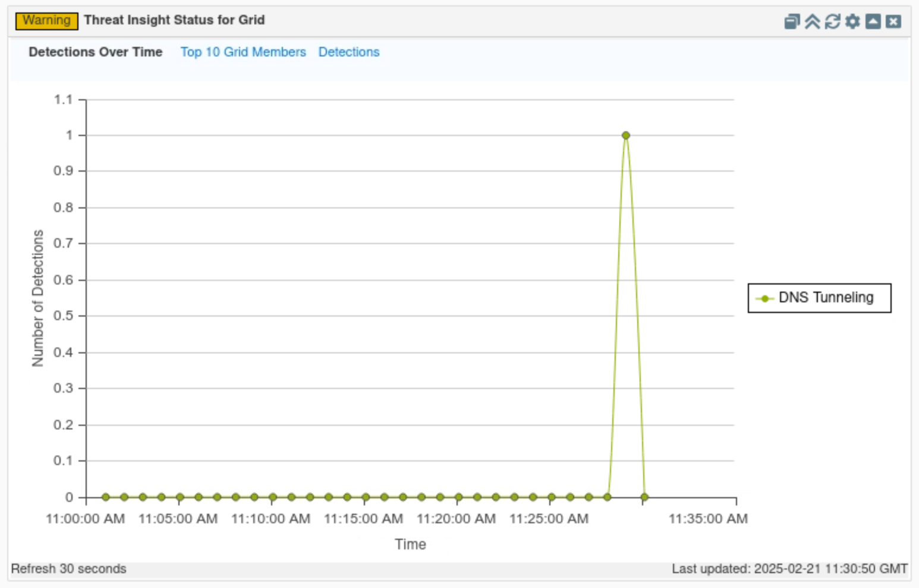Image resolution: width=919 pixels, height=588 pixels.
Task: Click the Refresh 30 seconds text
Action: 69,569
